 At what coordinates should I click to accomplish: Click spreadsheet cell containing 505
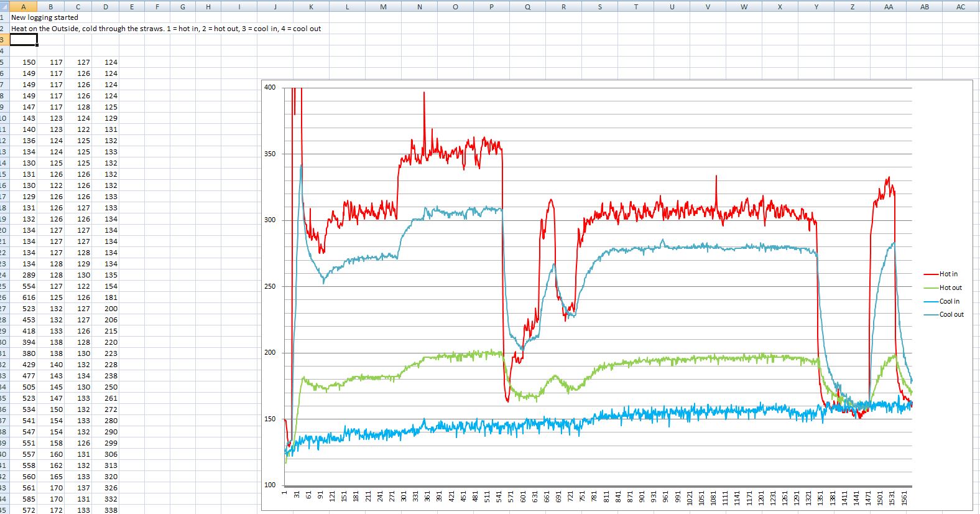24,387
